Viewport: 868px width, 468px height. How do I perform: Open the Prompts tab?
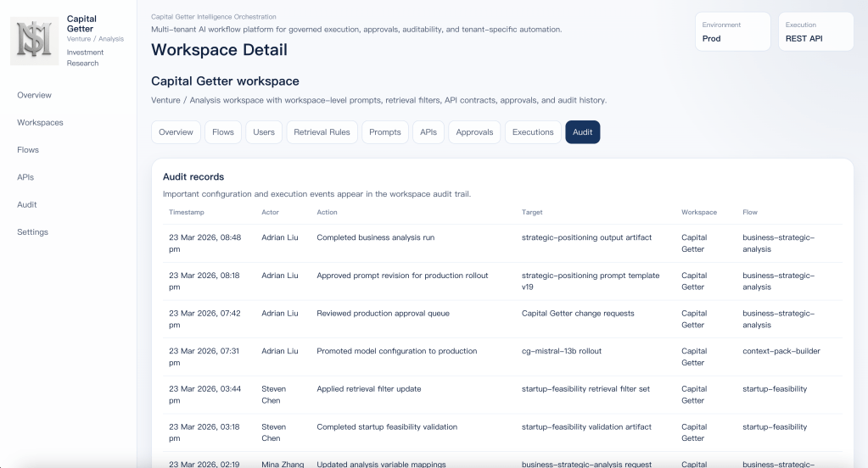coord(385,132)
